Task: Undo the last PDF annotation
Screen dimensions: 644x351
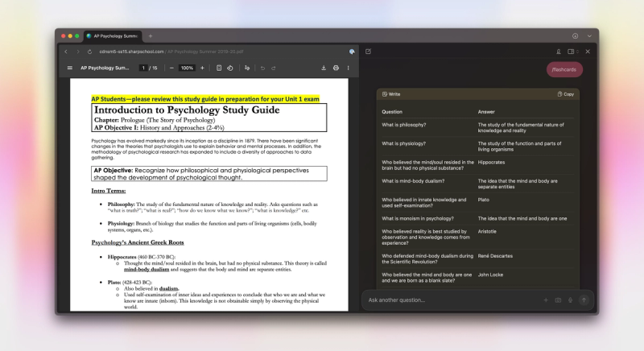Action: coord(262,68)
